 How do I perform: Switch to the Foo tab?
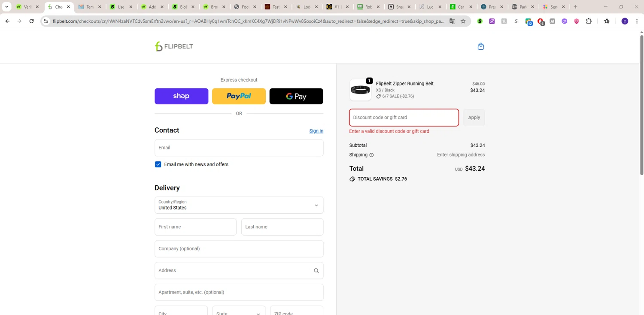[245, 7]
